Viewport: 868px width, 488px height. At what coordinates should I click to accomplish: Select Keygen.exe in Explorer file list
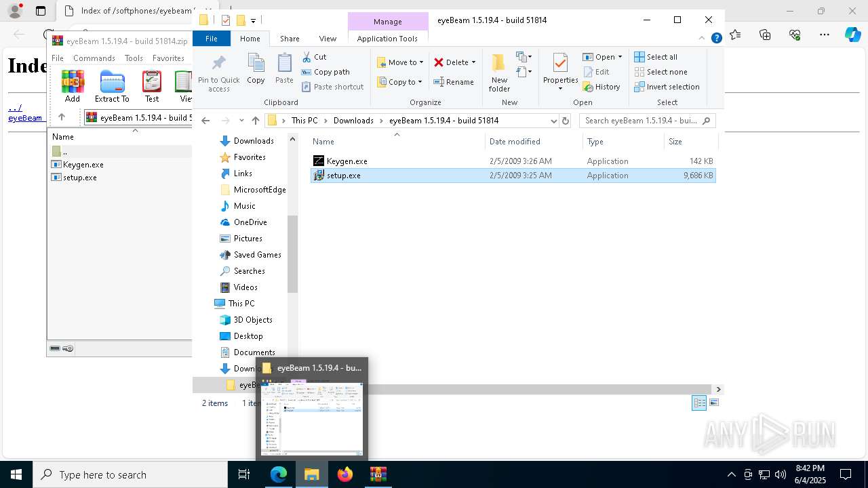(x=513, y=161)
